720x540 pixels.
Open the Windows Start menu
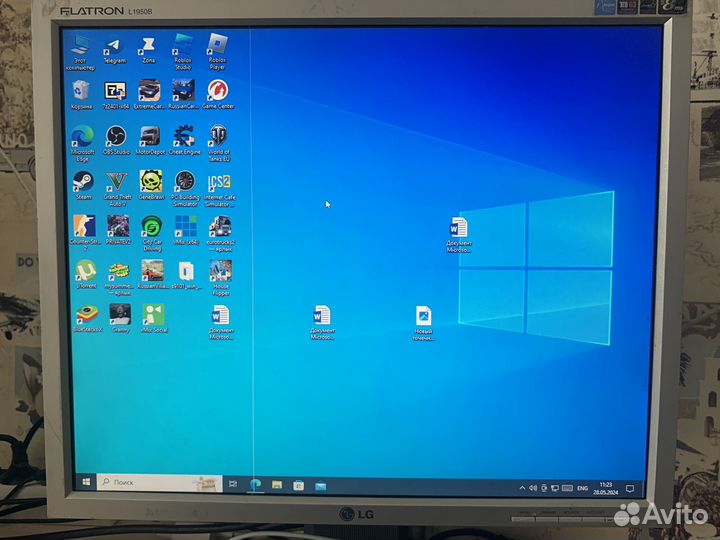(x=86, y=482)
